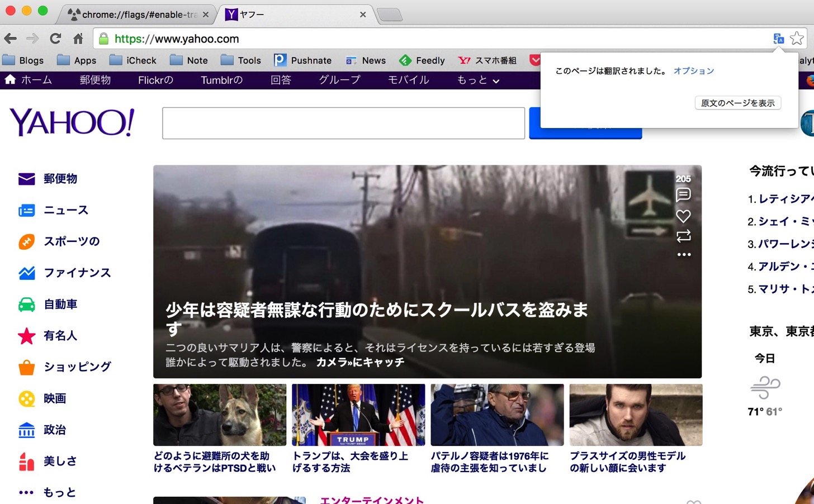Image resolution: width=814 pixels, height=504 pixels.
Task: Like the hero story with heart icon
Action: coord(683,216)
